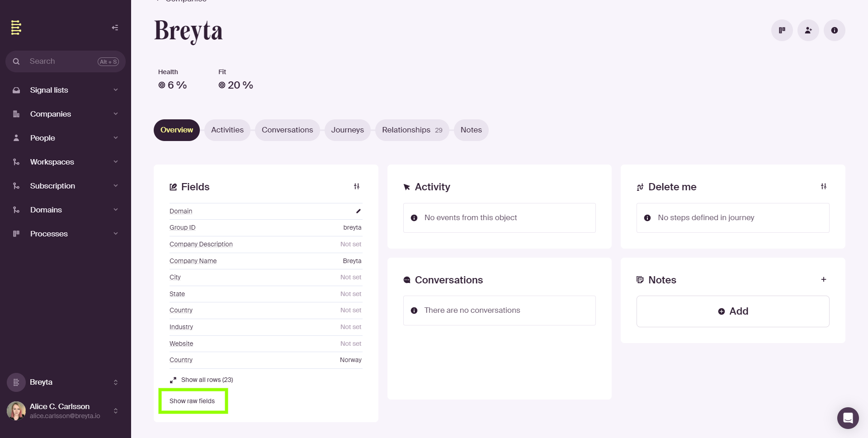Expand the Workspaces menu chevron
Image resolution: width=868 pixels, height=438 pixels.
pyautogui.click(x=116, y=162)
